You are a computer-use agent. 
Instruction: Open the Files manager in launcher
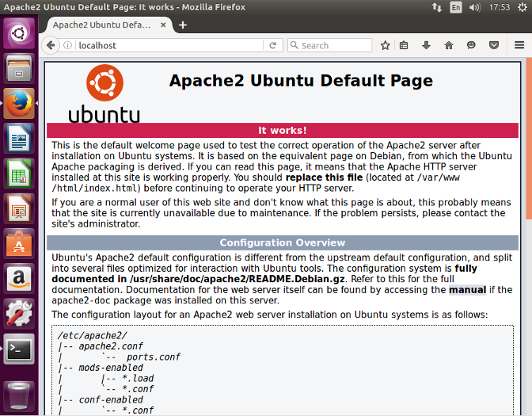tap(19, 68)
